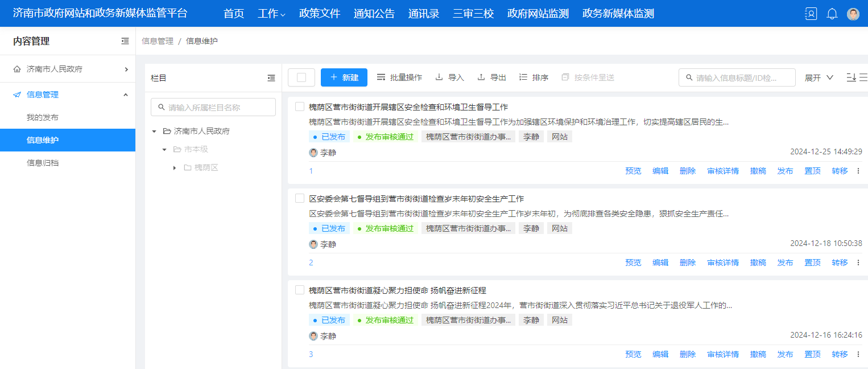Click 编辑 link for the first article

point(660,171)
